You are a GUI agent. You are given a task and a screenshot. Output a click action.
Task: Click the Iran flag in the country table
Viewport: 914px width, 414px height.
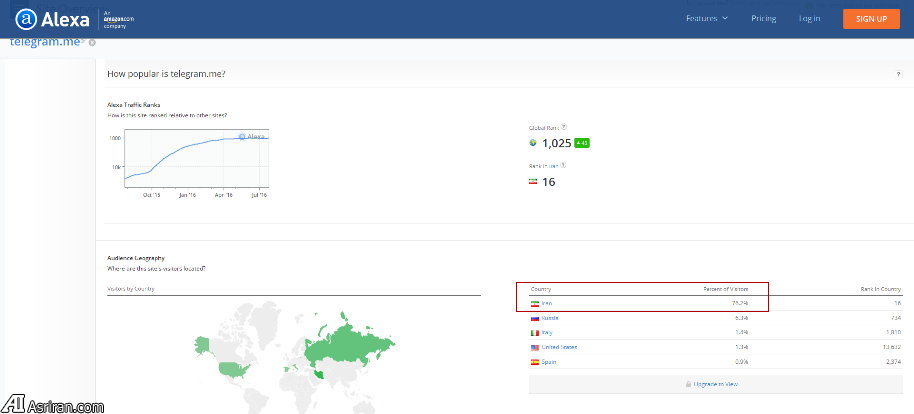[534, 302]
